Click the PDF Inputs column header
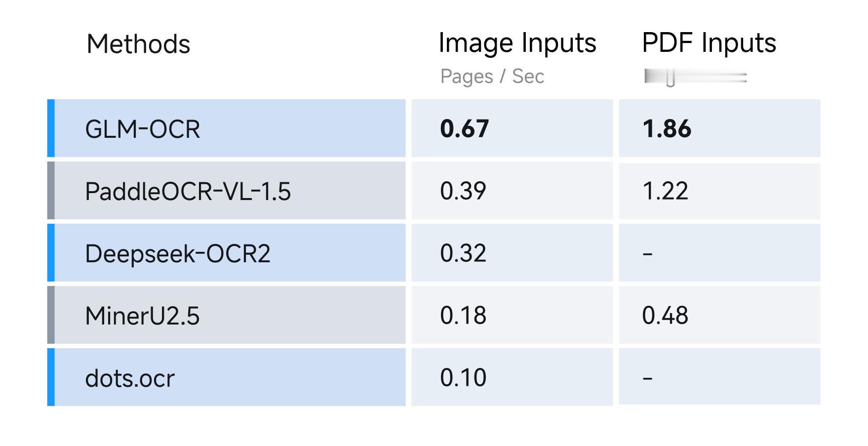Viewport: 868px width, 446px height. click(709, 43)
